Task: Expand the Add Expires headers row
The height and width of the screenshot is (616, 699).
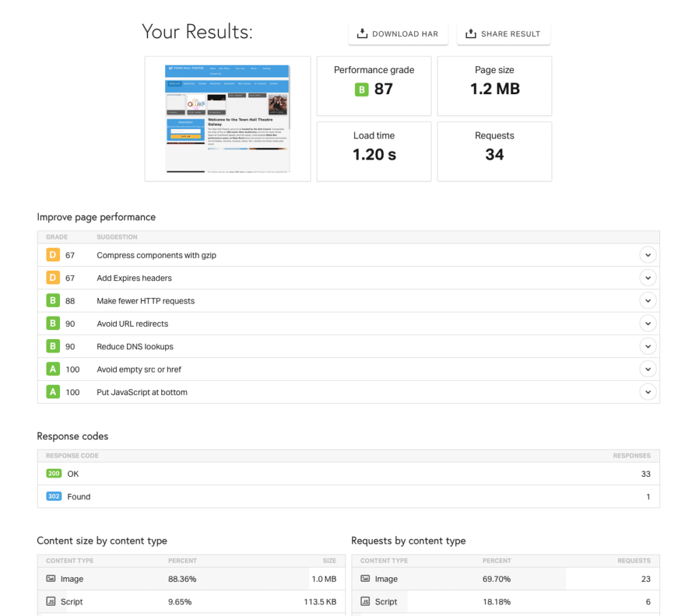Action: tap(648, 278)
